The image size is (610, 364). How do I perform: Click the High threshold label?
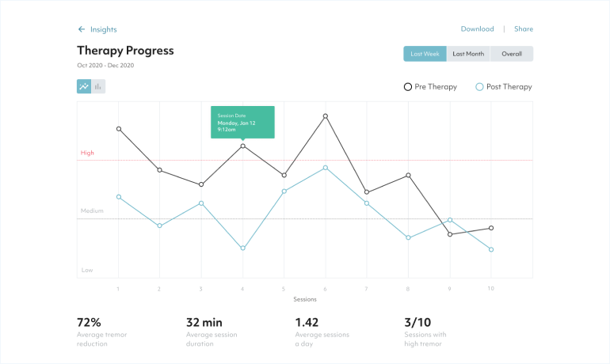pos(87,153)
